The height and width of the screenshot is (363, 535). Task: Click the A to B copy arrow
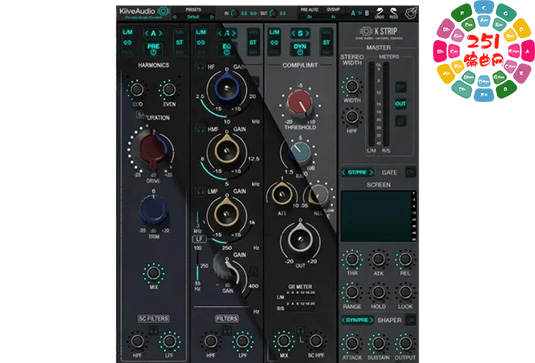point(360,13)
